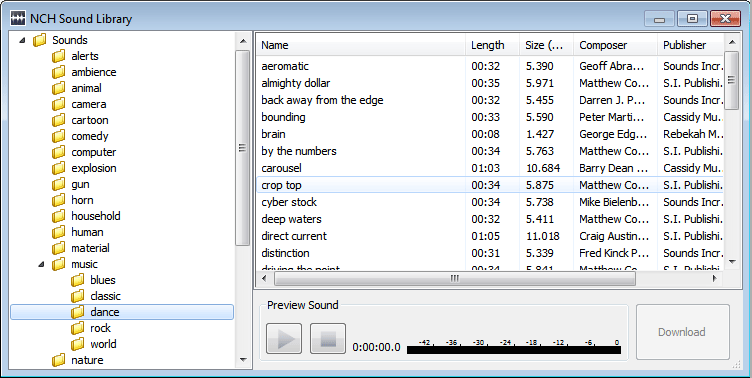Click the sound list horizontal scrollbar thumb
This screenshot has width=752, height=378.
point(455,278)
